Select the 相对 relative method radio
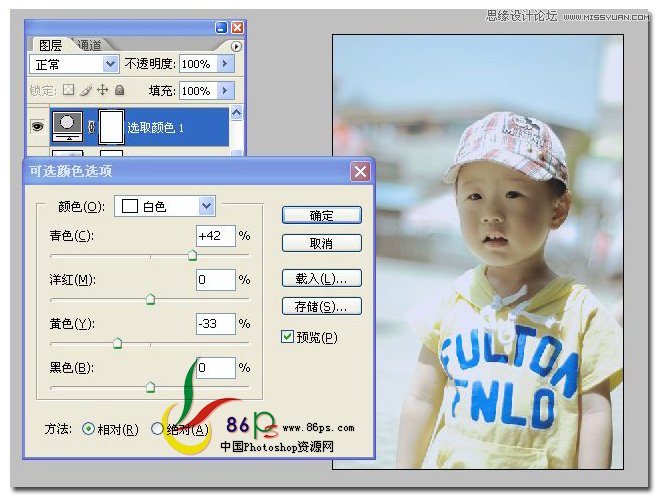Screen dimensions: 660x500 tap(88, 429)
